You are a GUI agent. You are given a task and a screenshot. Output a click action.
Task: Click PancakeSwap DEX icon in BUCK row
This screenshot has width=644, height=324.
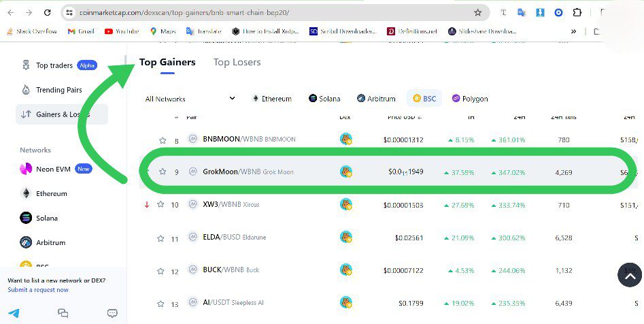346,270
